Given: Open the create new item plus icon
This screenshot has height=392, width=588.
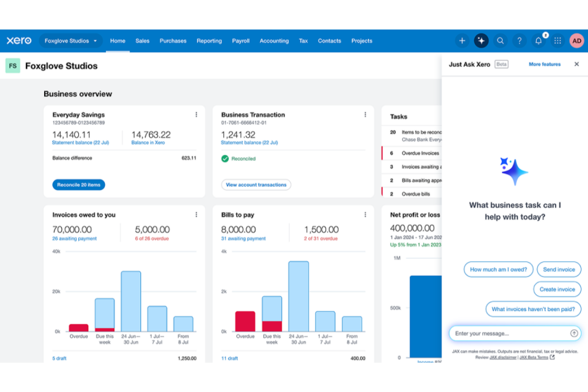Looking at the screenshot, I should pos(462,41).
